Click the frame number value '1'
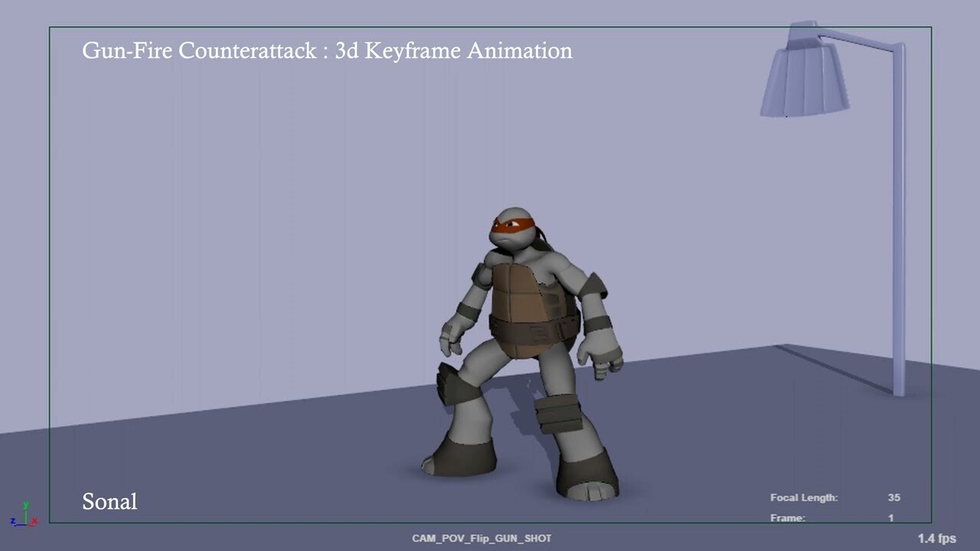The image size is (980, 551). click(891, 518)
